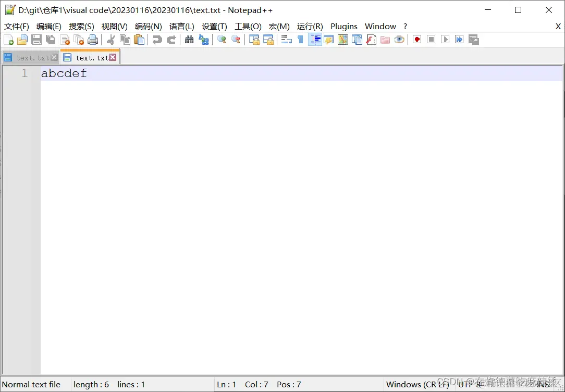
Task: Open the define your language icon
Action: 328,40
